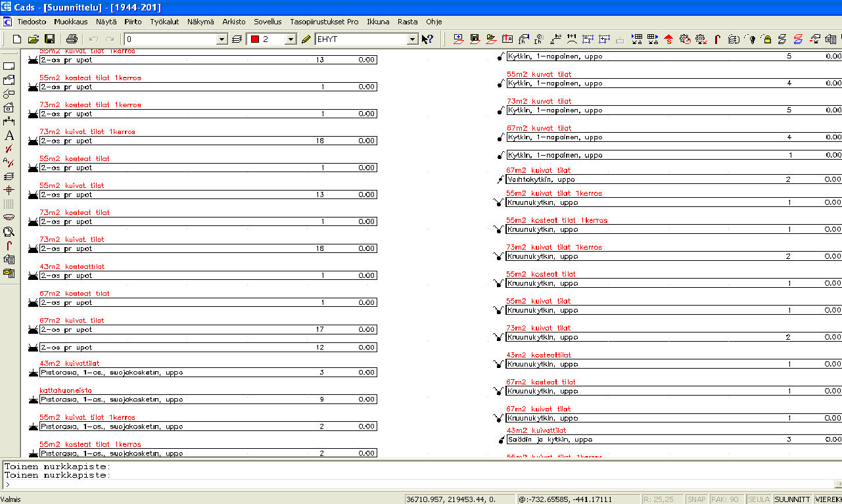Click quantity 9 in kattohuoneisto Pistorasia row
842x504 pixels.
(321, 400)
